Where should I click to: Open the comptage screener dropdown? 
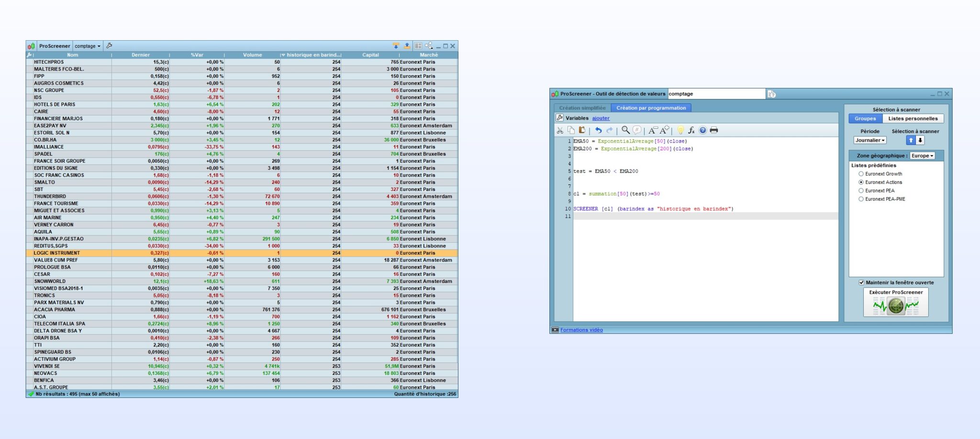coord(88,46)
